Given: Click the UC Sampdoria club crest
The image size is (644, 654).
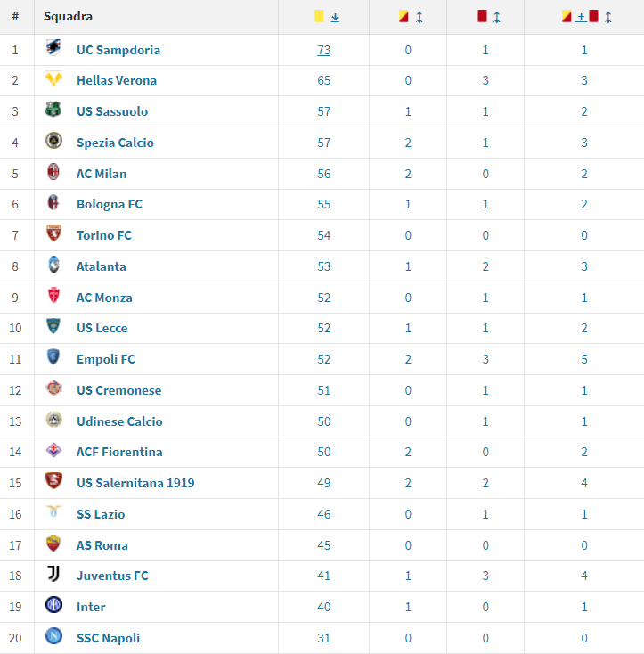Looking at the screenshot, I should tap(53, 47).
